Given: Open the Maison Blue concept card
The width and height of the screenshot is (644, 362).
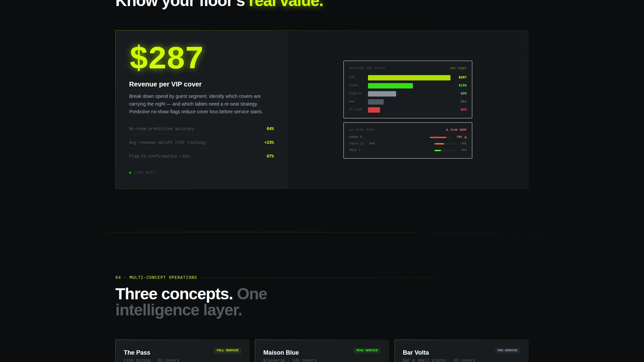Looking at the screenshot, I should pyautogui.click(x=322, y=351).
